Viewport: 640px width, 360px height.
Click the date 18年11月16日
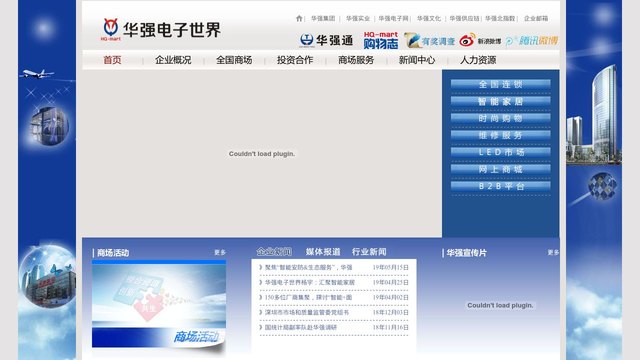(391, 327)
